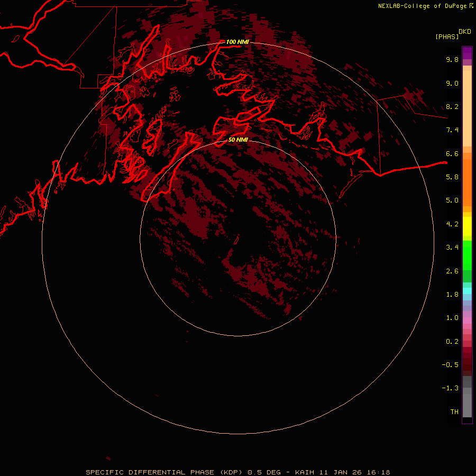Click the -1.3 colorbar value

[x=450, y=388]
